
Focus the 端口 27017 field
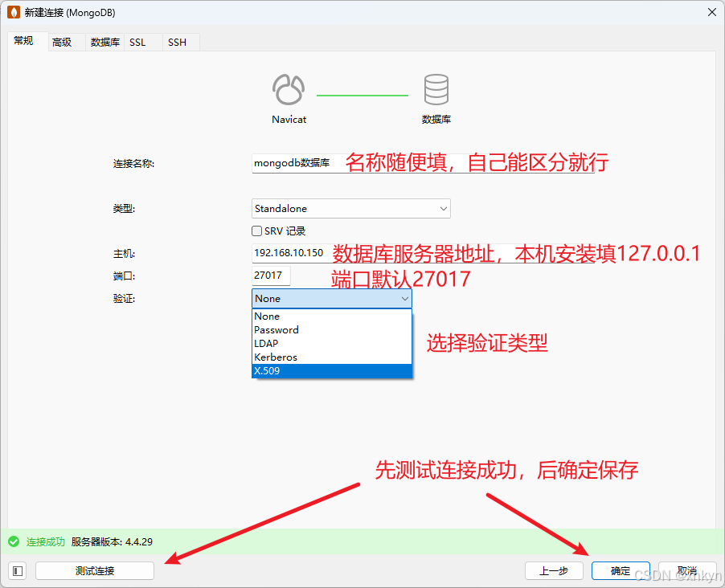point(271,276)
